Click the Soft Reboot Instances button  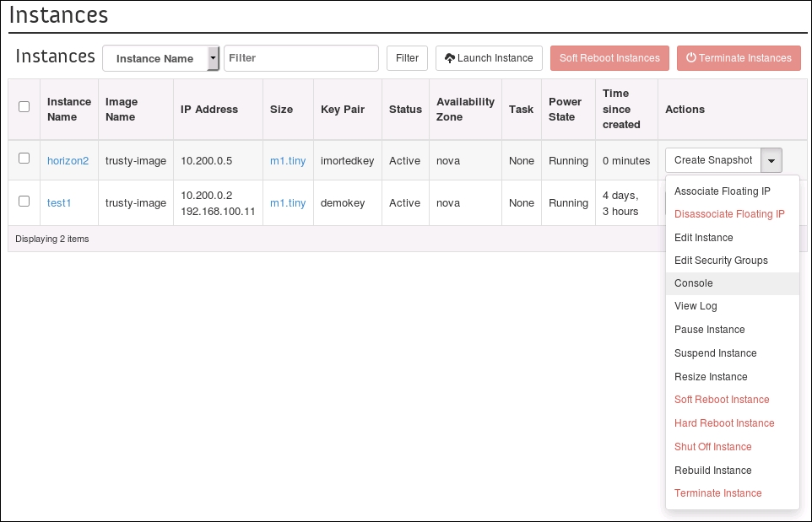pos(609,58)
